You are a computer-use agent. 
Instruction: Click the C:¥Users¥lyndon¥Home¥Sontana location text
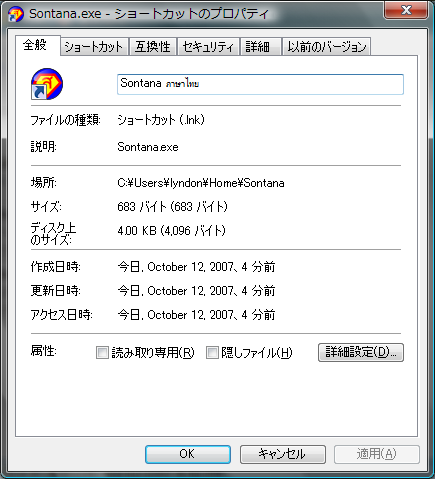tap(201, 183)
